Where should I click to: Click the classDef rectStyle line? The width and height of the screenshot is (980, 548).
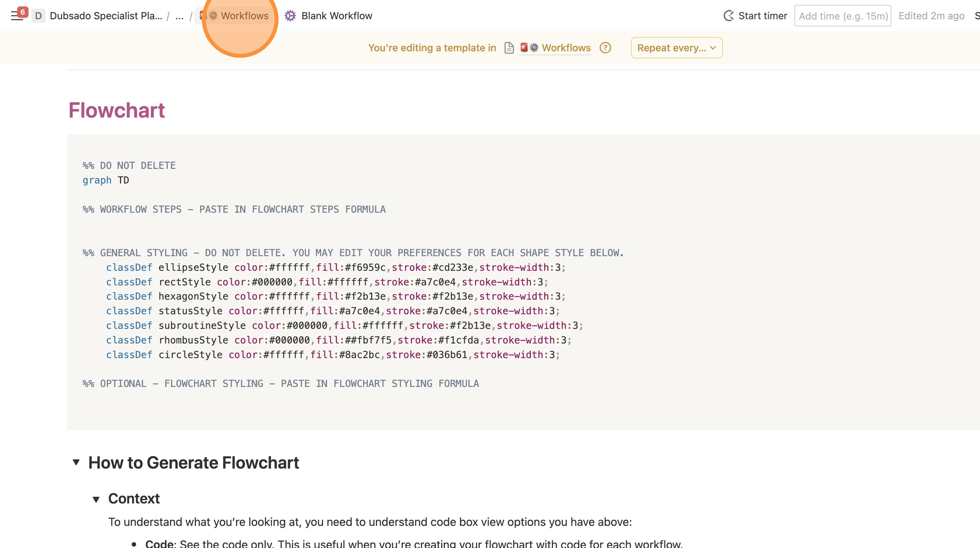[x=327, y=282]
